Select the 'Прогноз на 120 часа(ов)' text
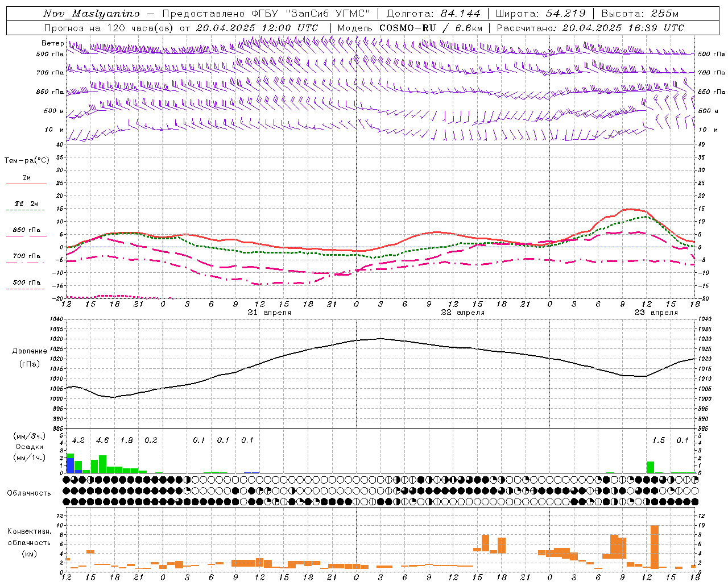Screen dimensions: 728x582 109,28
